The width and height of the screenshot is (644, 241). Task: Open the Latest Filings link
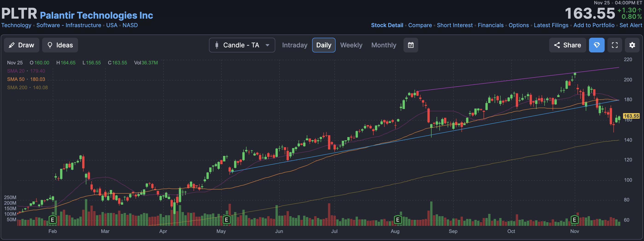pos(551,25)
